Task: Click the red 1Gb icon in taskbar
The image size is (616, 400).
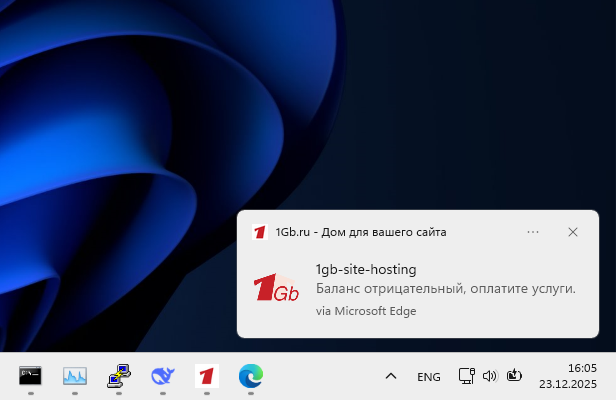Action: [x=207, y=376]
